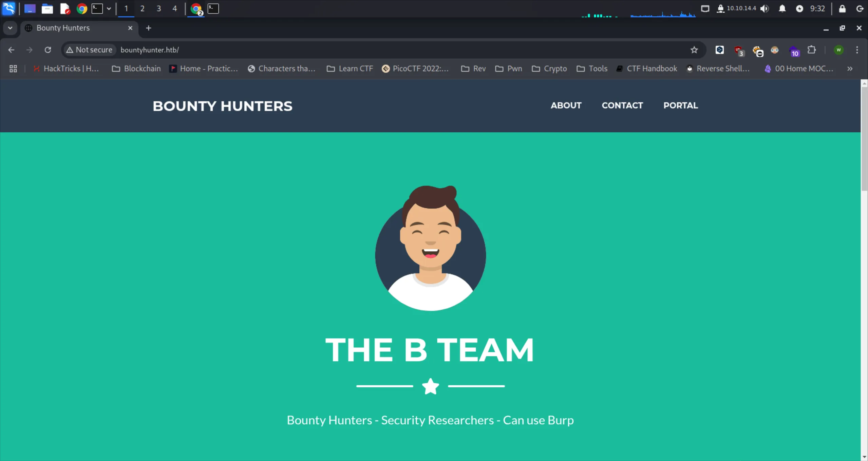Open the notifications bell in the panel
Screen dimensions: 868x461
tap(782, 8)
